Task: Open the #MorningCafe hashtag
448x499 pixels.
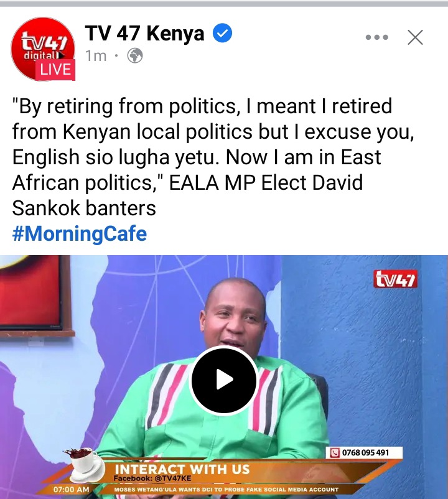Action: tap(80, 234)
